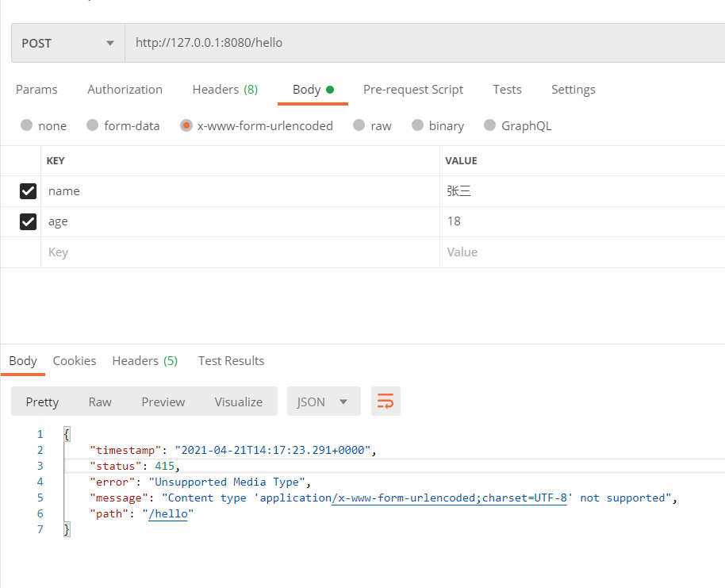725x588 pixels.
Task: Switch to the Params tab
Action: [36, 90]
